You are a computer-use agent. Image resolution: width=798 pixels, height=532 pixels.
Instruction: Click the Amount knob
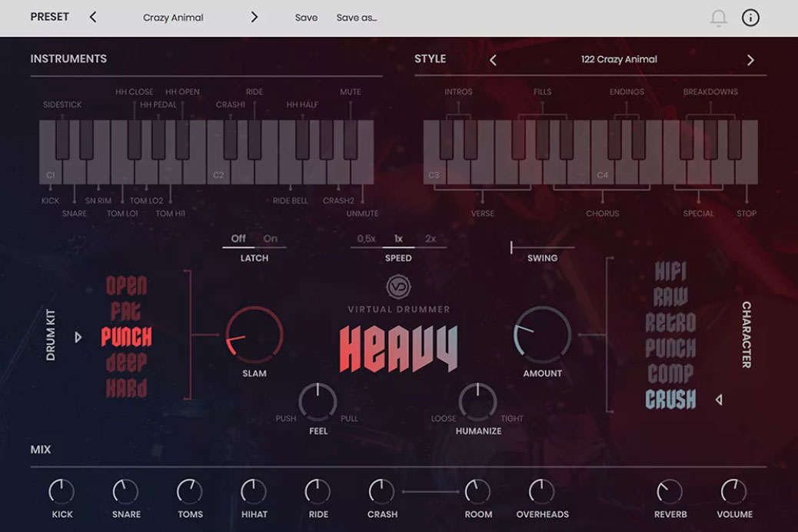point(543,334)
